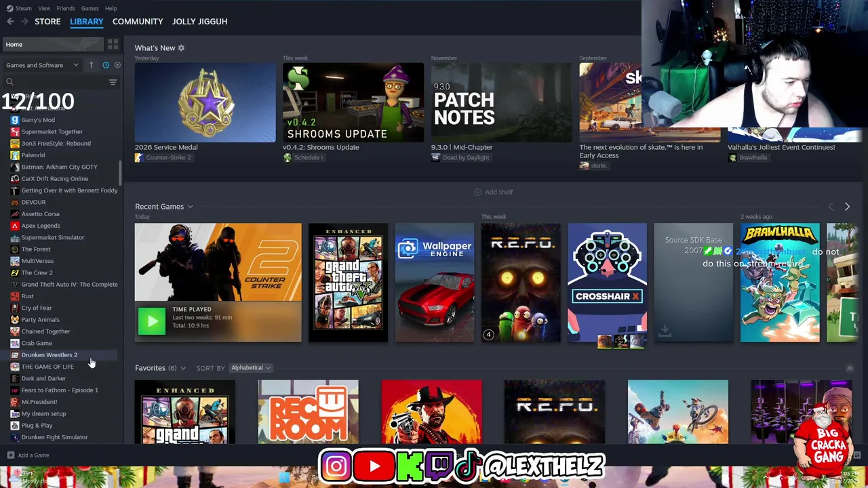
Task: Switch to the grid collections view icon
Action: [113, 44]
